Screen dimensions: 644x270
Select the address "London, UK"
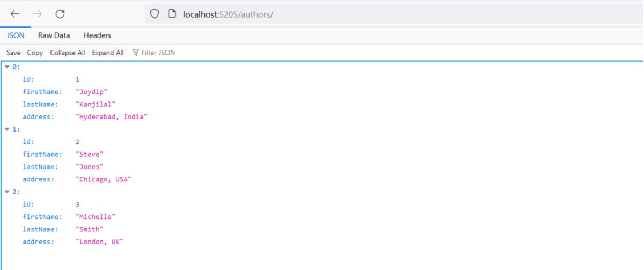point(100,242)
